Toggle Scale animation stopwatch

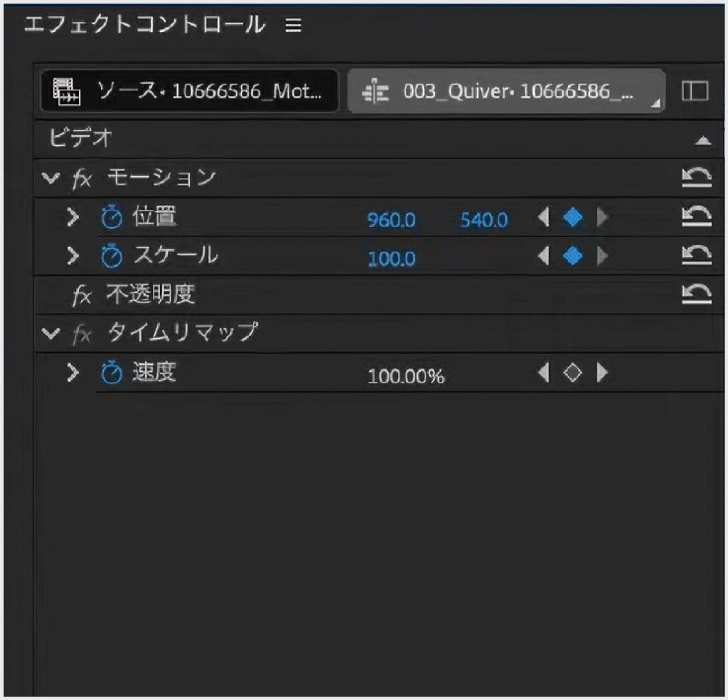coord(112,257)
